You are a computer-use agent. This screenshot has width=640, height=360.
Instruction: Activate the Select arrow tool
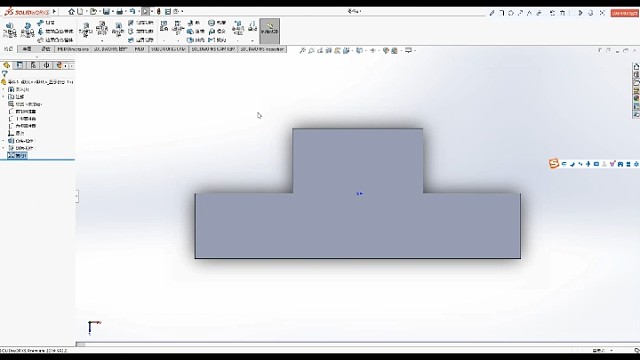[145, 12]
